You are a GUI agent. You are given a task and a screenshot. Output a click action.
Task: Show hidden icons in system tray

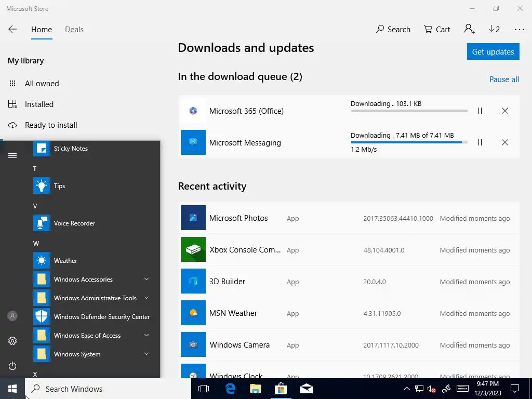(x=406, y=389)
